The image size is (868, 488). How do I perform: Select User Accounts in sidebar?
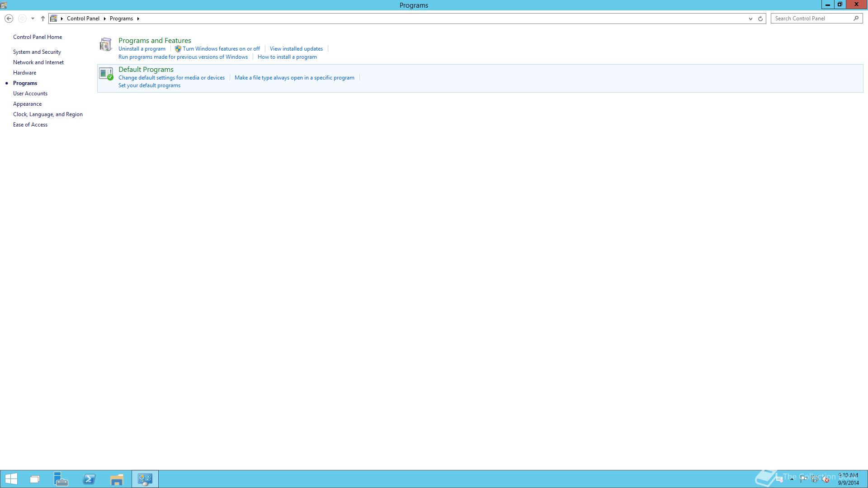30,94
